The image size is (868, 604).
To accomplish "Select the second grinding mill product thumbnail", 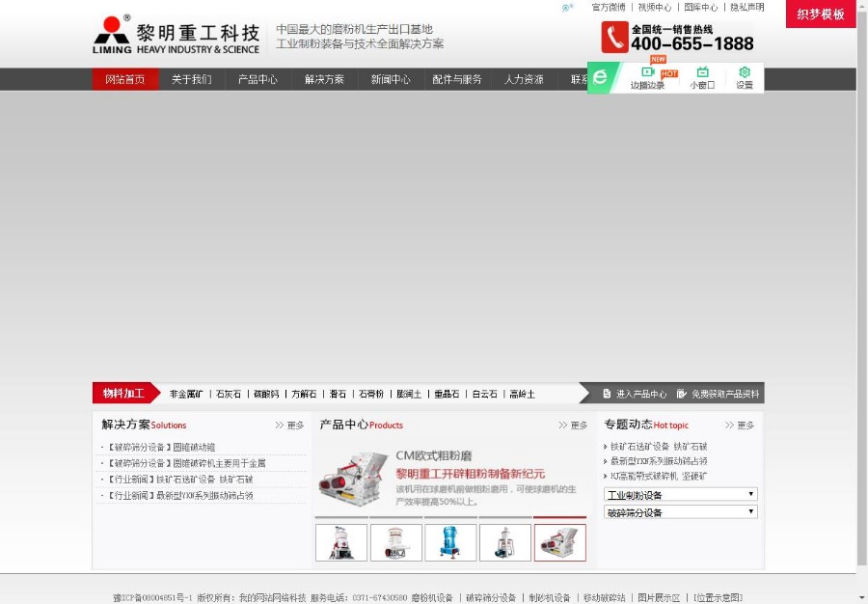I will pos(395,542).
